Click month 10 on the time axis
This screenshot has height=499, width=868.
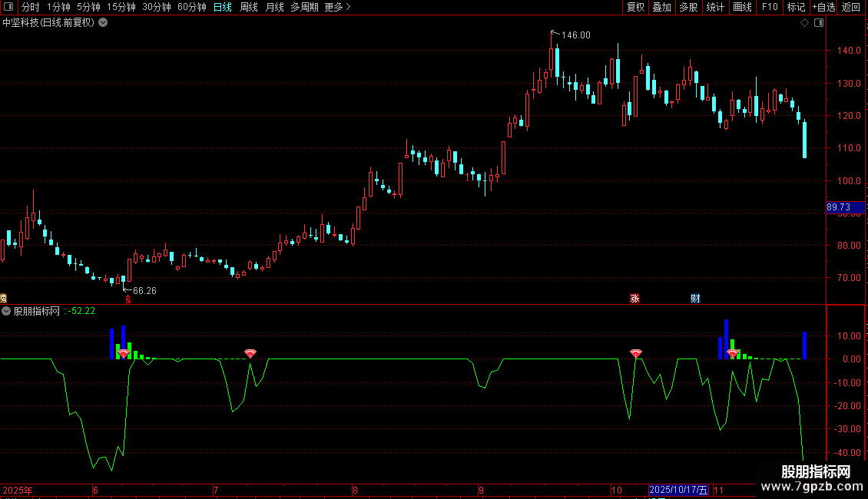[617, 490]
